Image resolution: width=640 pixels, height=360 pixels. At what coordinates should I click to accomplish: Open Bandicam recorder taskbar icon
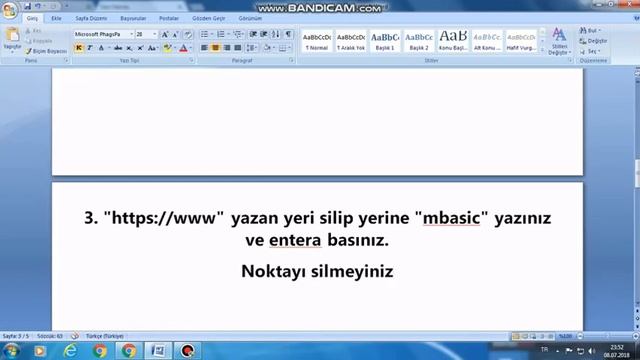187,351
